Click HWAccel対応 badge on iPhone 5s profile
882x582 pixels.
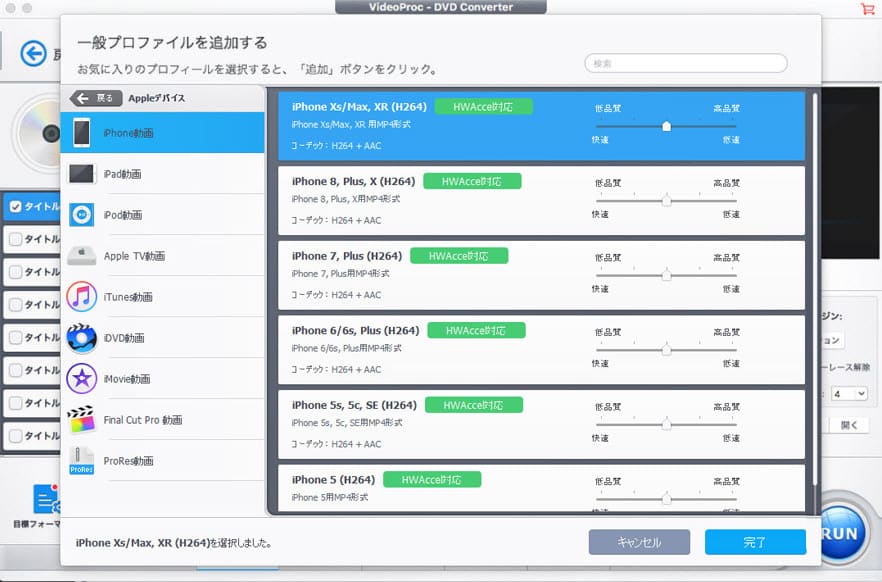point(474,405)
